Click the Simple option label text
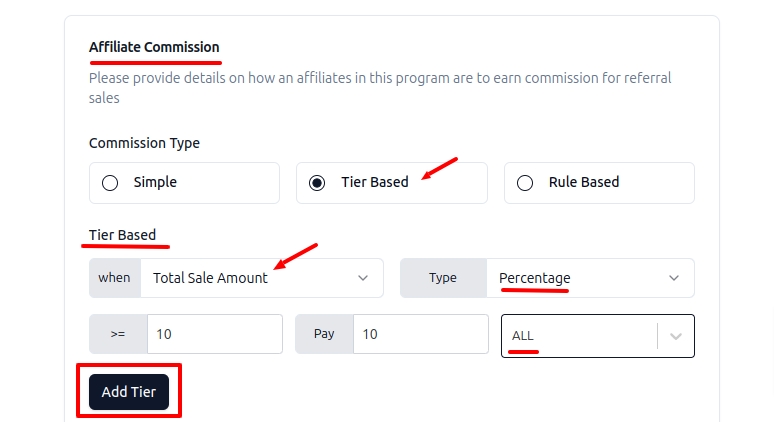 (x=155, y=183)
